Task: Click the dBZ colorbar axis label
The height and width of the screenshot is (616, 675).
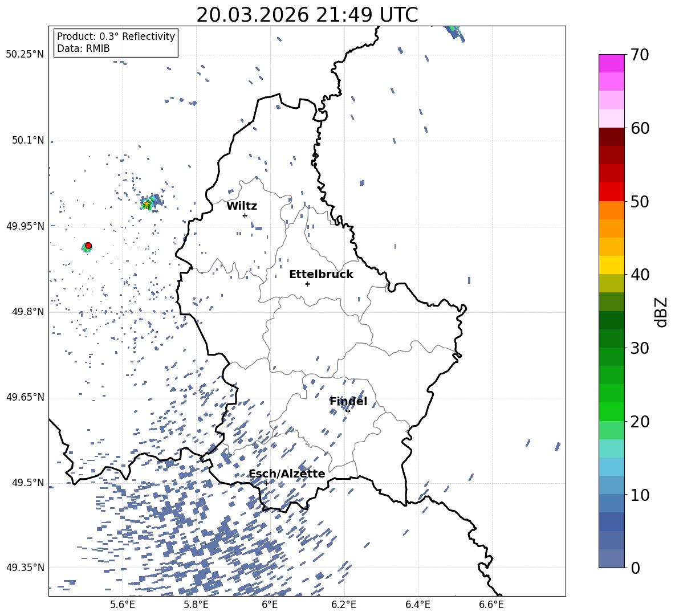Action: tap(662, 312)
